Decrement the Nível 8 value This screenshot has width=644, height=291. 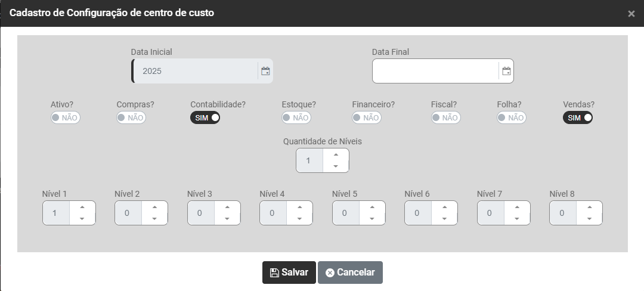pos(589,218)
